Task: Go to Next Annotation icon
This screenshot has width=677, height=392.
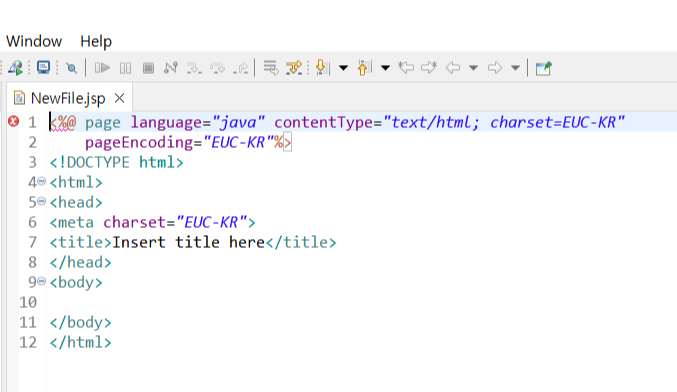Action: 322,68
